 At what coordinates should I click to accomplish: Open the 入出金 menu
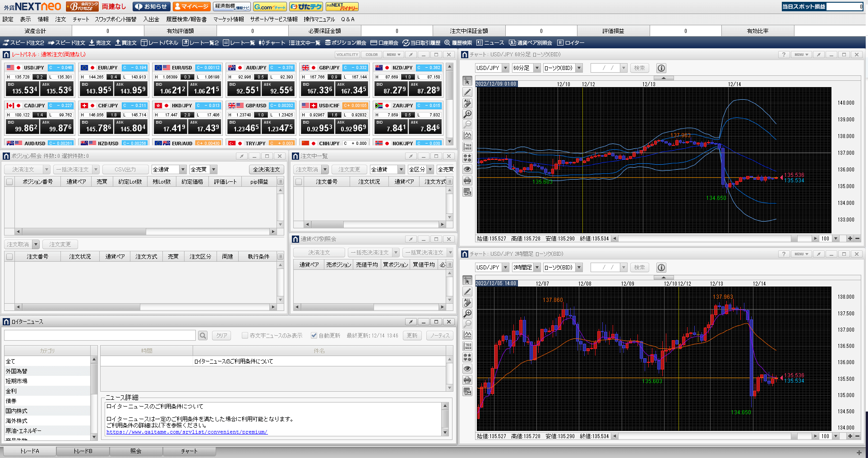(151, 19)
